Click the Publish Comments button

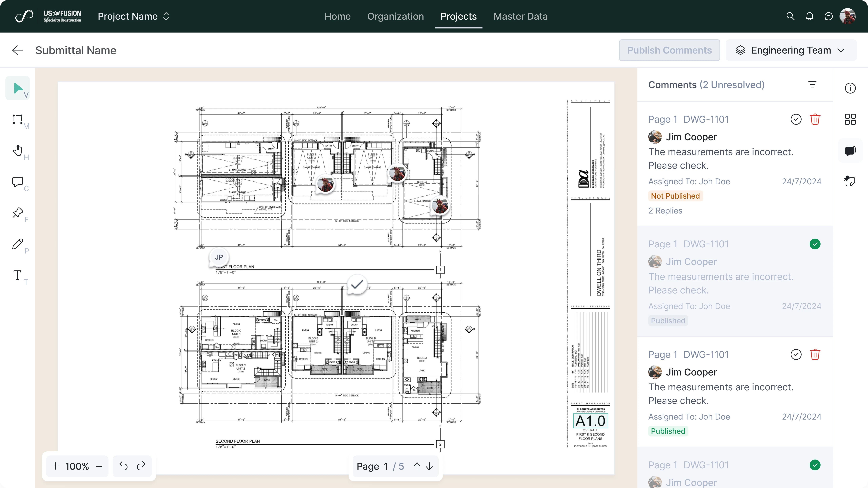click(x=669, y=50)
